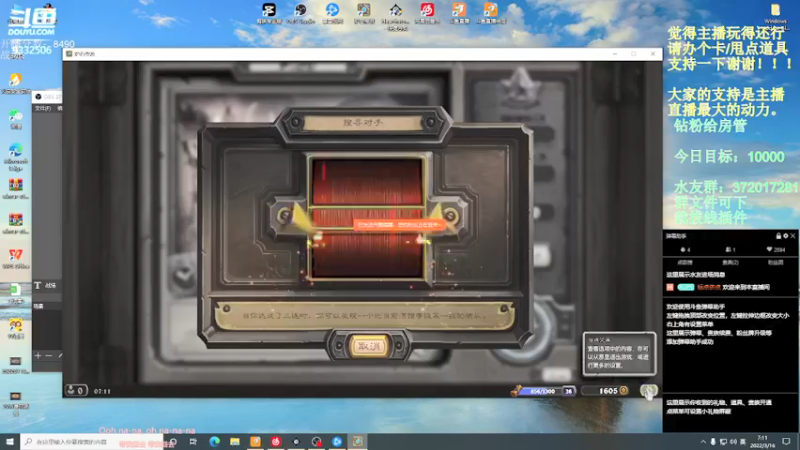The width and height of the screenshot is (800, 450).
Task: Switch to Hearthstone on the taskbar
Action: 358,441
